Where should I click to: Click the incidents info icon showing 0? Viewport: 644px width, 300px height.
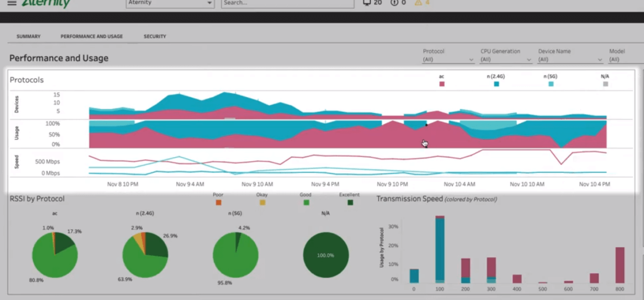(394, 3)
